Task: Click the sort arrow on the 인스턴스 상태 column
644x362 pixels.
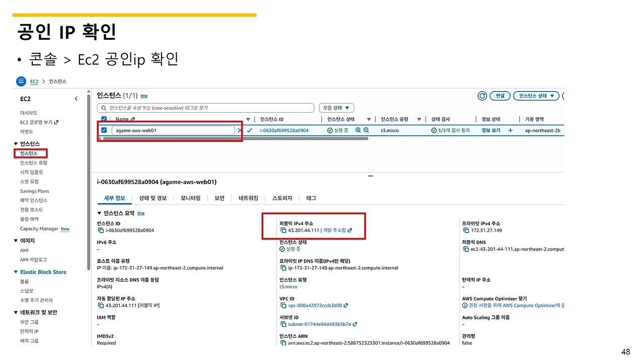Action: [369, 119]
